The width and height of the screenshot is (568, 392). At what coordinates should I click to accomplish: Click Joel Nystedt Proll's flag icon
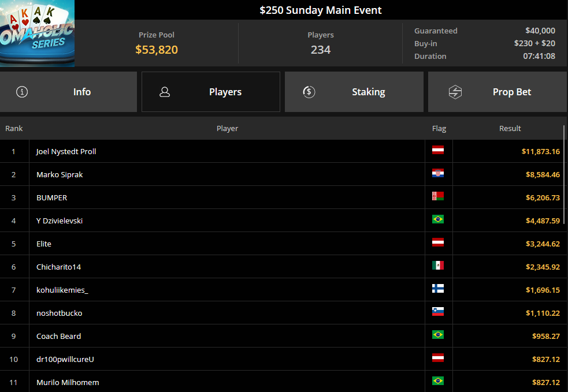[x=437, y=150]
